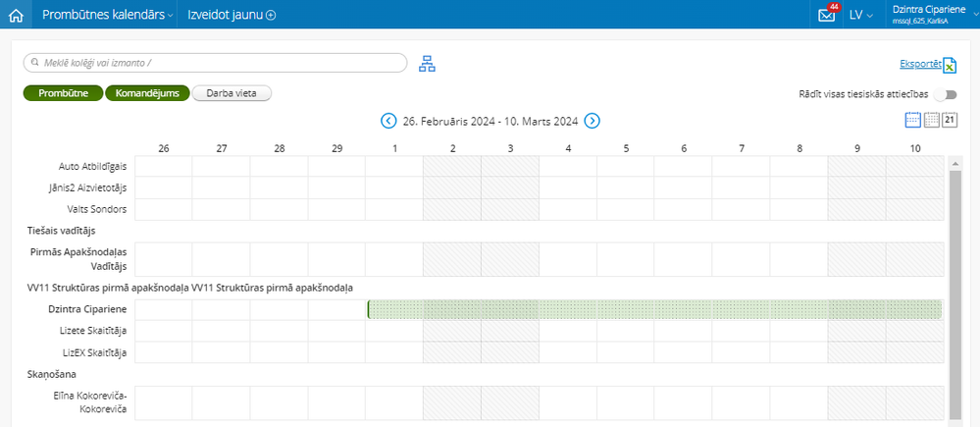Expand the Prombūtnes kalendārs dropdown
The height and width of the screenshot is (427, 980).
pos(108,15)
